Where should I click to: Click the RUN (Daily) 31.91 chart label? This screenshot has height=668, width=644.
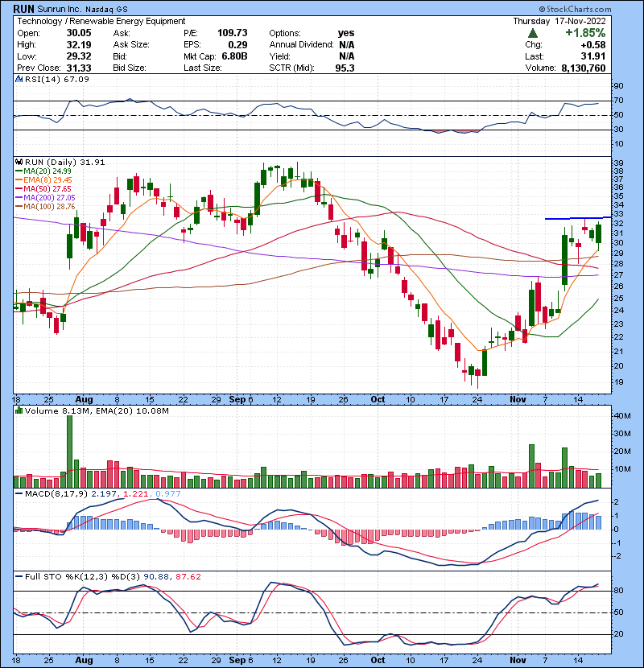pyautogui.click(x=64, y=162)
